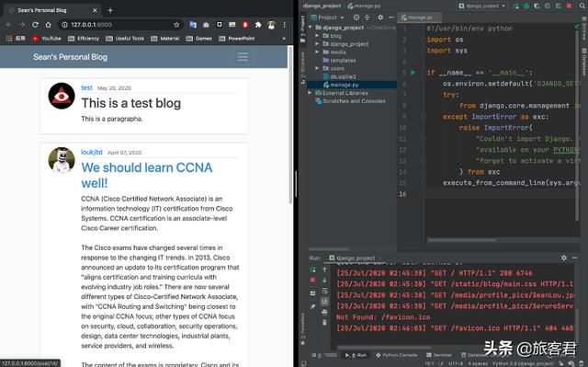
Task: Open author link "test"
Action: tap(86, 87)
